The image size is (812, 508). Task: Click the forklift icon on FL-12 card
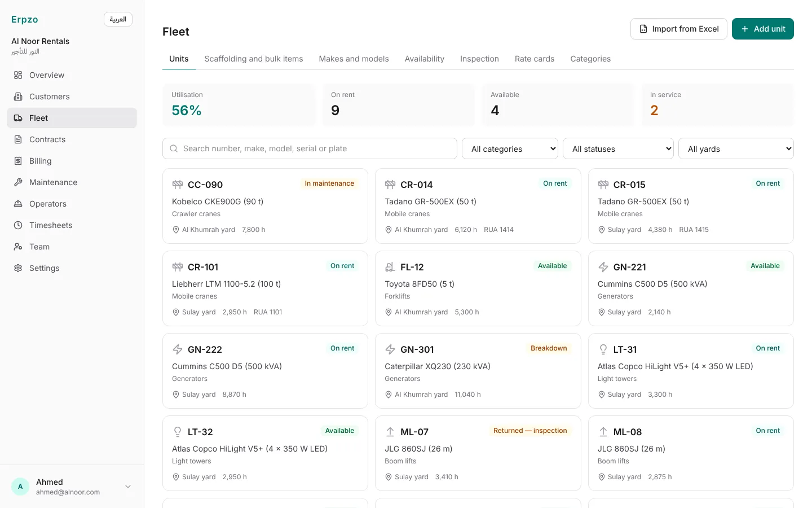390,267
